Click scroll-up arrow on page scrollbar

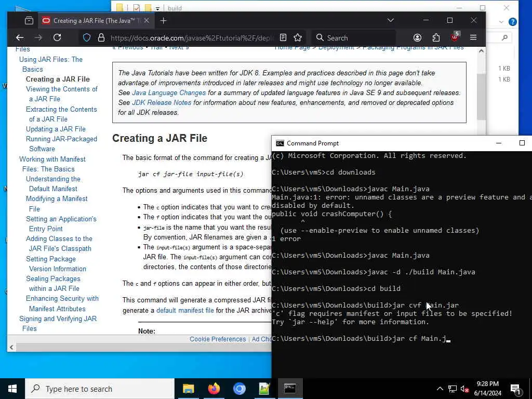[481, 51]
